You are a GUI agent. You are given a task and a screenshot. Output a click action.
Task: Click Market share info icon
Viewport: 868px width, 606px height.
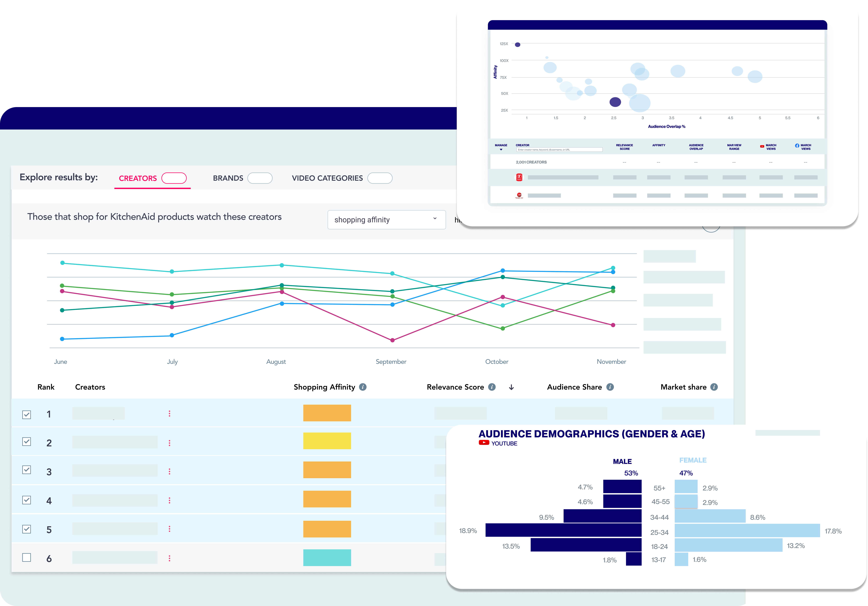[714, 387]
